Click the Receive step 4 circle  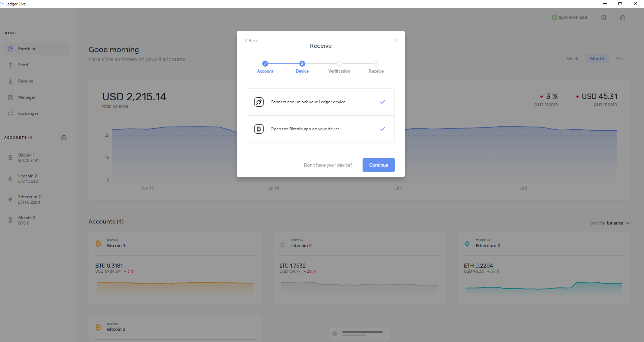point(376,63)
